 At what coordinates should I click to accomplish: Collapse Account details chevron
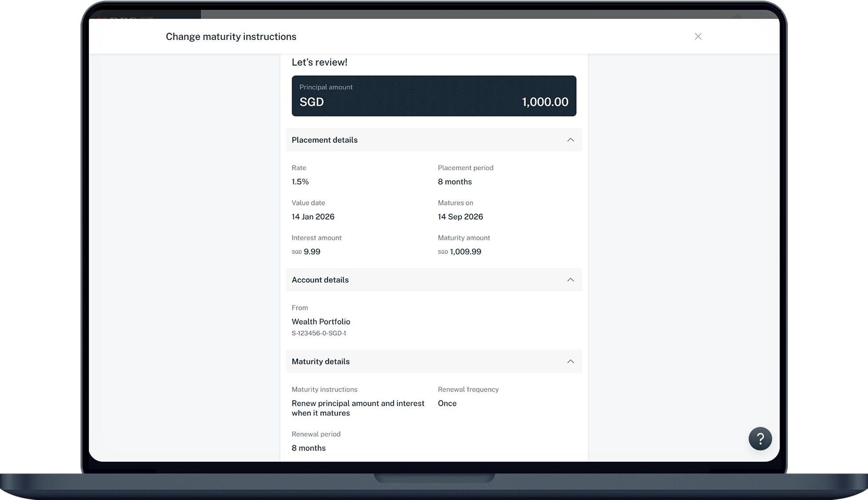click(570, 280)
